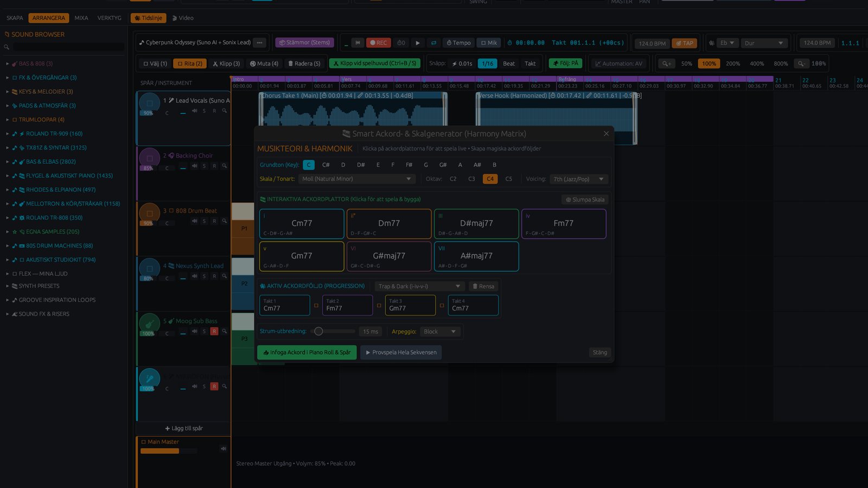Clear the progression with Rensa

(483, 286)
